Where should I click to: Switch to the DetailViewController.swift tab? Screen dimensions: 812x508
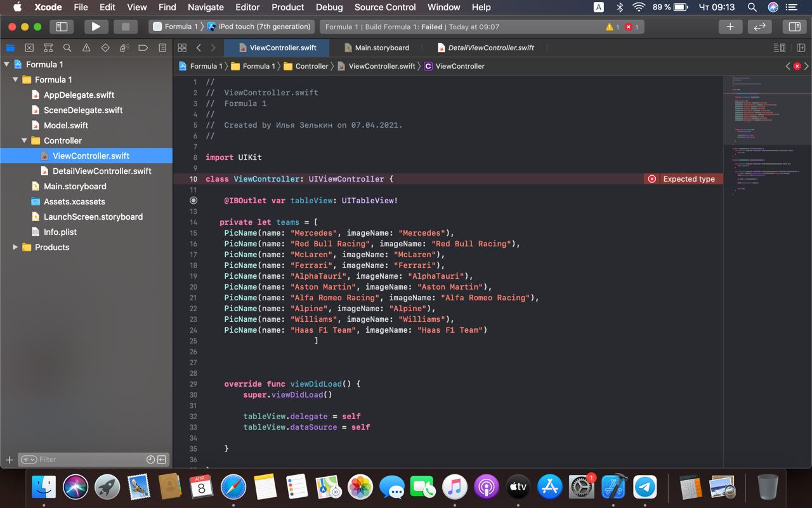486,48
